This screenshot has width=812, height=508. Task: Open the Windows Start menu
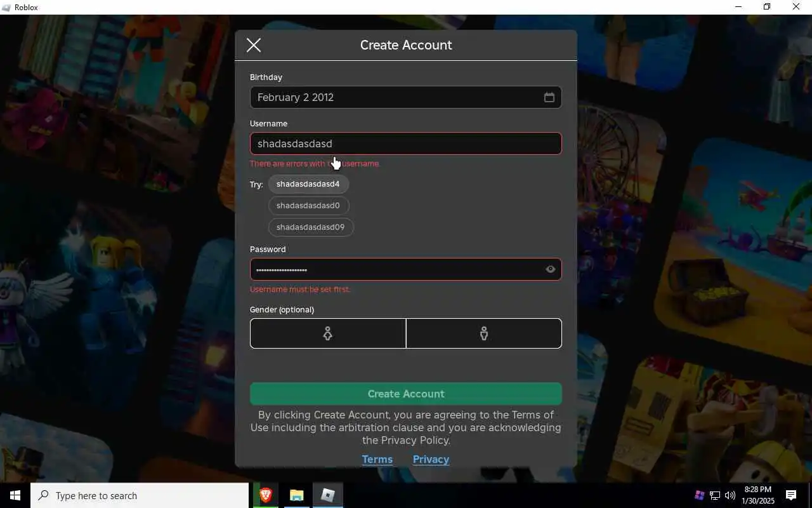pyautogui.click(x=15, y=495)
